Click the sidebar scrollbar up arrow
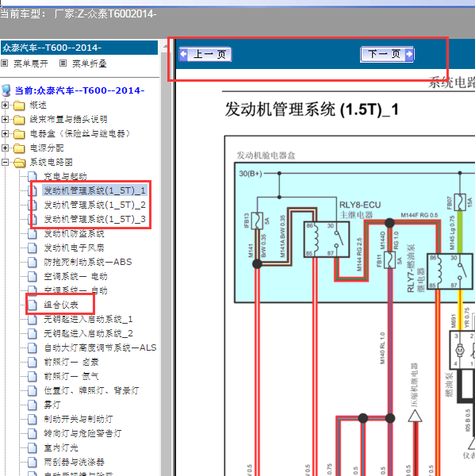The height and width of the screenshot is (476, 475). [x=165, y=46]
